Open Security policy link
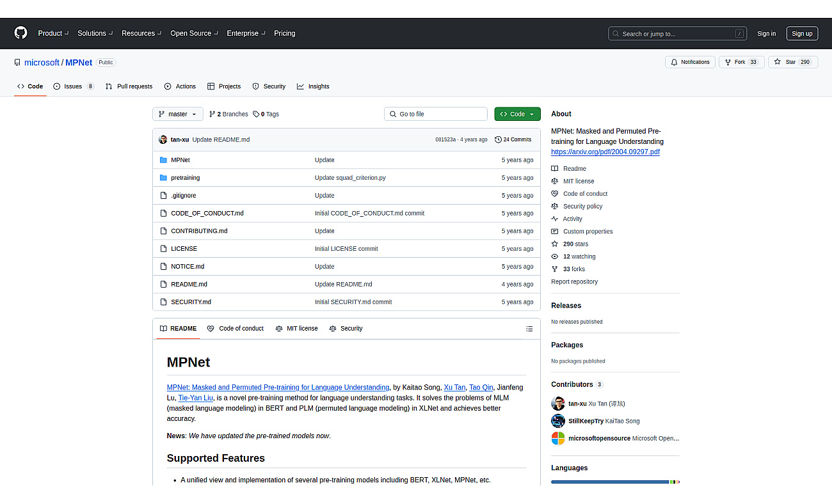The image size is (832, 504). (x=577, y=207)
